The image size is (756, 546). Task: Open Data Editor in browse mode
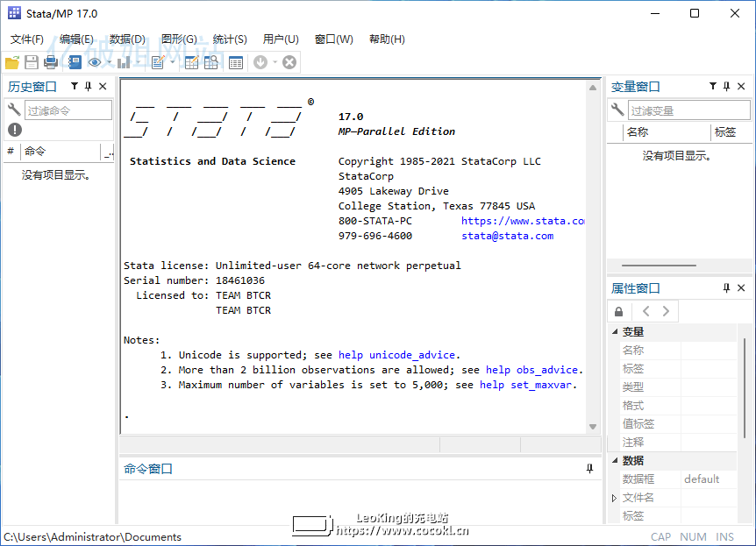pyautogui.click(x=211, y=62)
